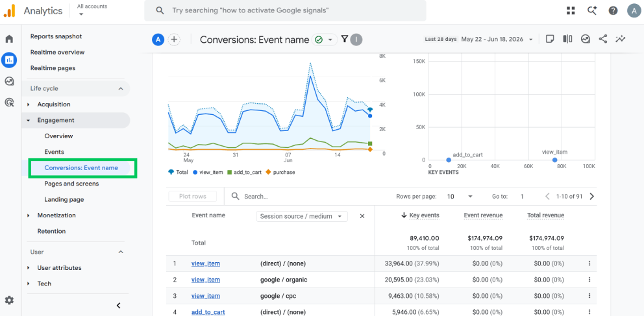Click the Plot rows button
Viewport: 644px width, 316px height.
(x=193, y=196)
